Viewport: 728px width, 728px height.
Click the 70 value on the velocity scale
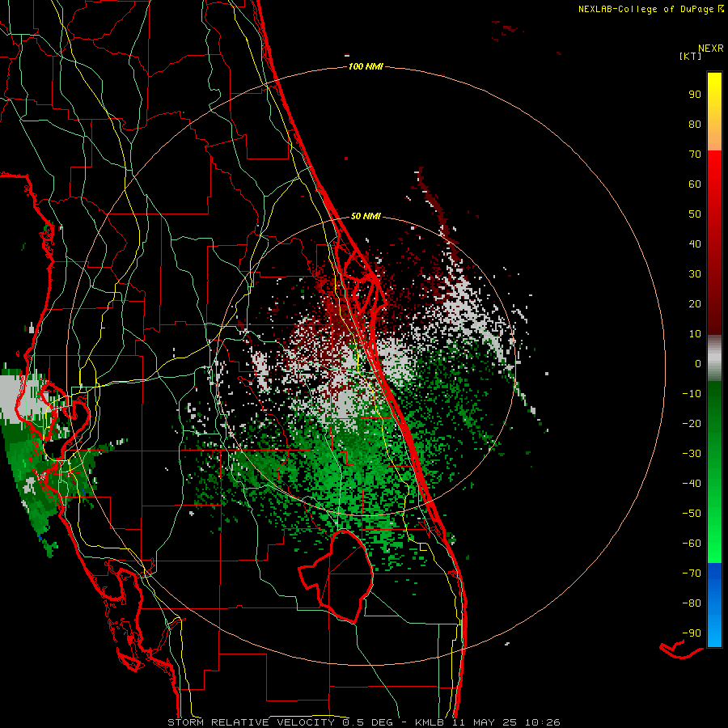tap(695, 154)
